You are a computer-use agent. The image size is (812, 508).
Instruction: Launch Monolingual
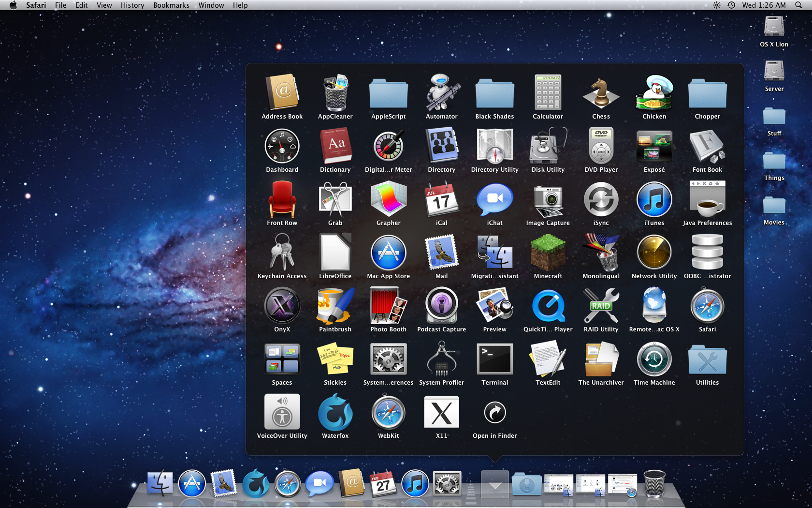click(601, 252)
